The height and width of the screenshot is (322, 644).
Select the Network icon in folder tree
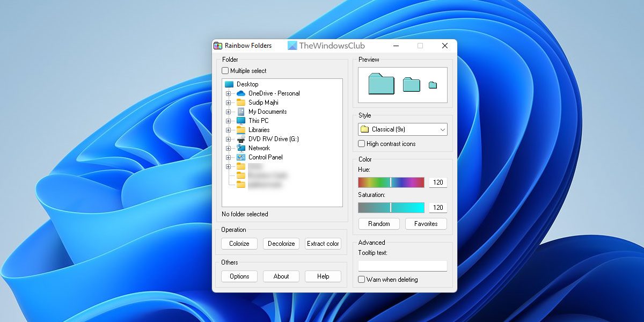(x=241, y=148)
